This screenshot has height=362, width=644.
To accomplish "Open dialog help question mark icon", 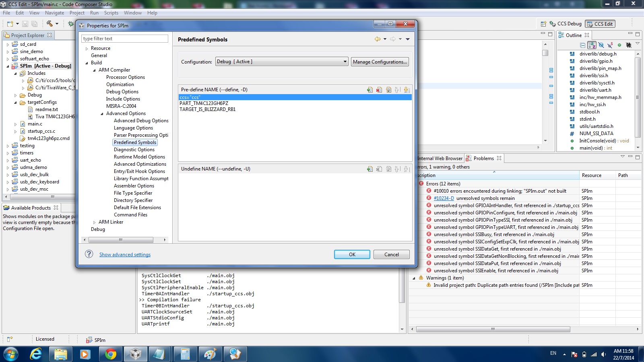I will pos(89,254).
